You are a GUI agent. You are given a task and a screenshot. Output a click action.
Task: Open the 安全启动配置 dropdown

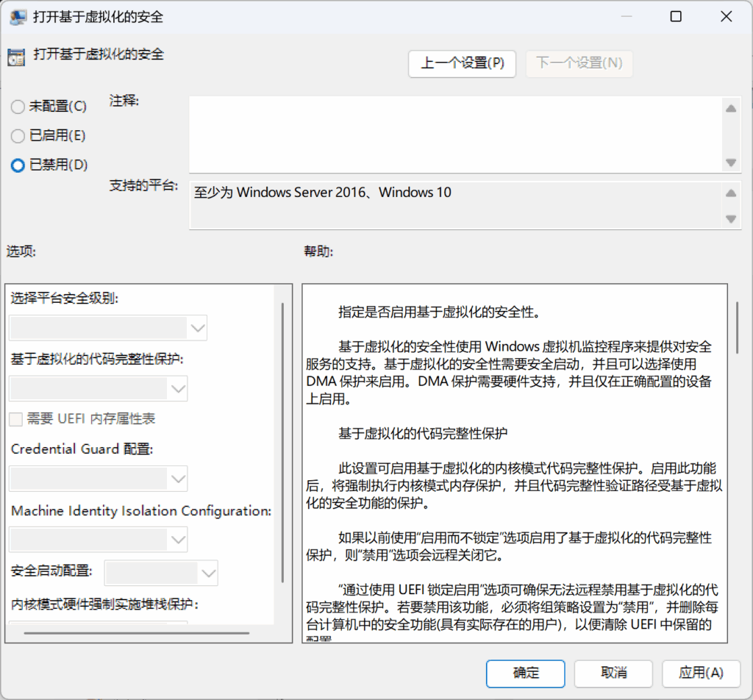pos(161,571)
